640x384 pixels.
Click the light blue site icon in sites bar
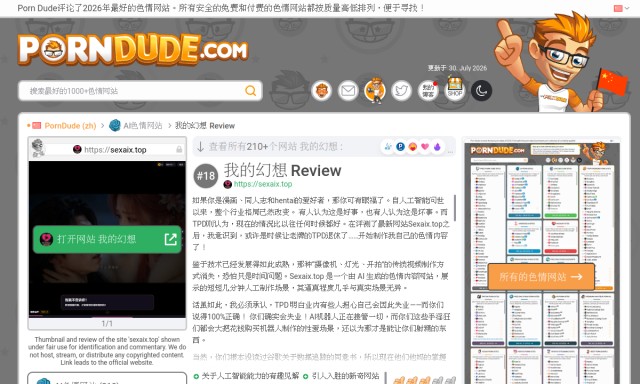coord(388,146)
